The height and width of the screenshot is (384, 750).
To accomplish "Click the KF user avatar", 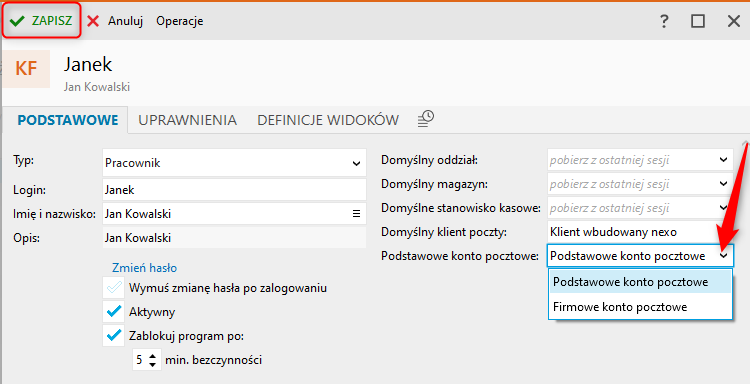I will coord(26,69).
